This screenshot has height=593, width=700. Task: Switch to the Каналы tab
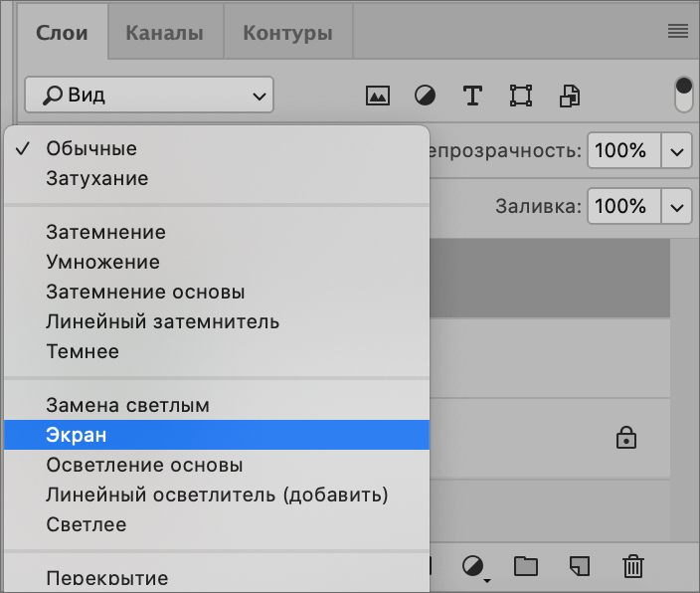coord(165,32)
